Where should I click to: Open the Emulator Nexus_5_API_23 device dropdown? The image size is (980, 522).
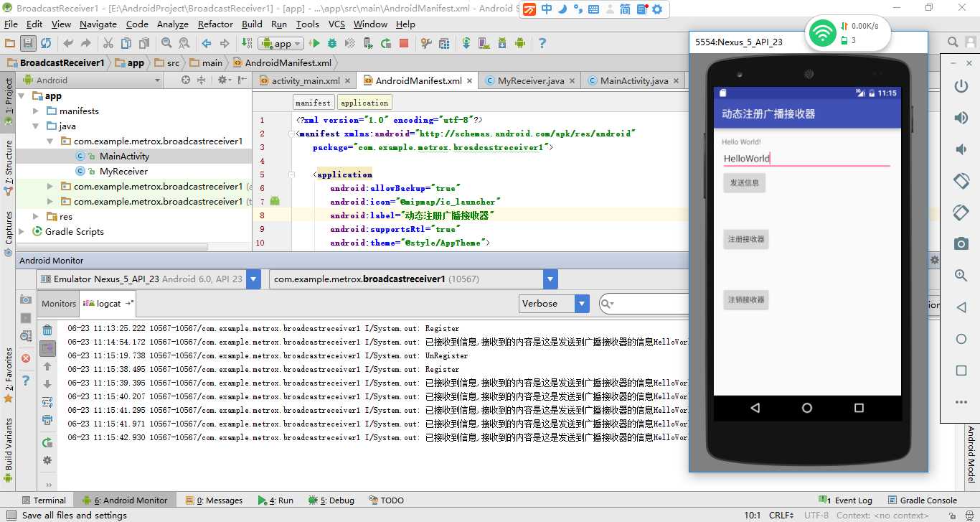(150, 279)
